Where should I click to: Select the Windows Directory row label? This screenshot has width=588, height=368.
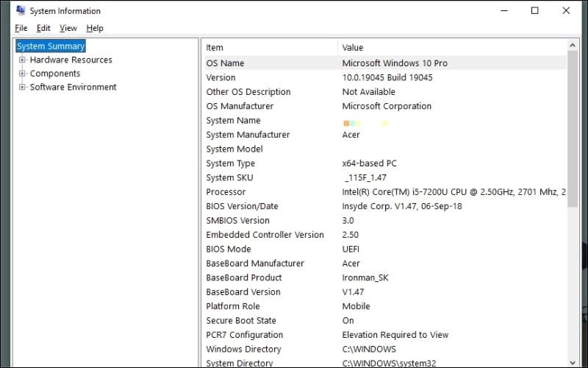[243, 349]
